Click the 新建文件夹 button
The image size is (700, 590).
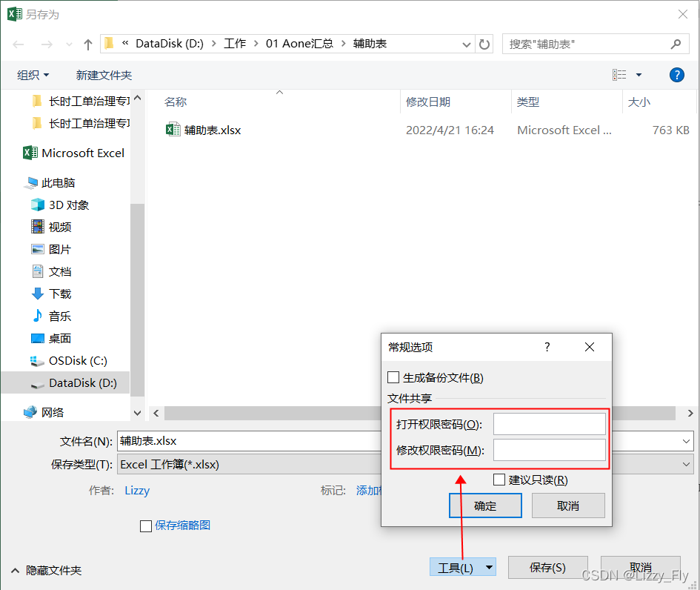(x=104, y=74)
